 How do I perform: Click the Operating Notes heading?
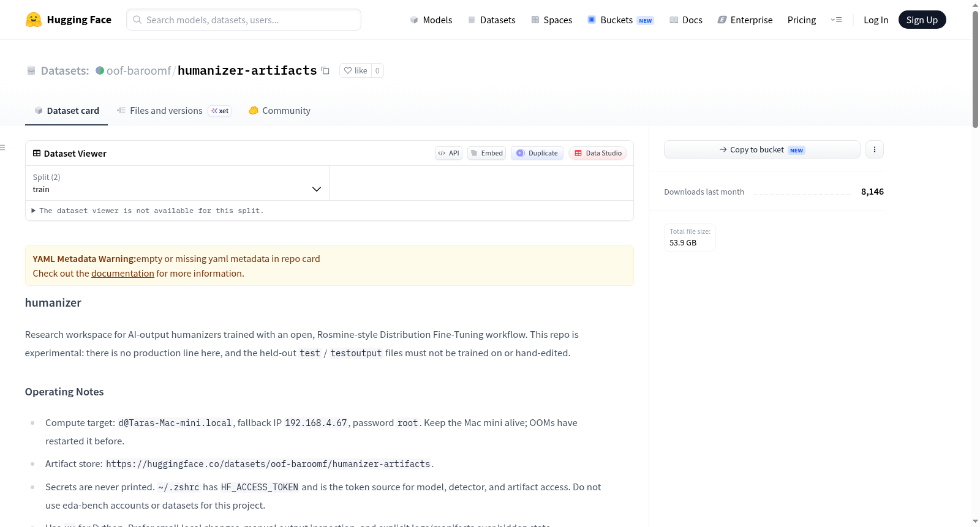[x=64, y=392]
